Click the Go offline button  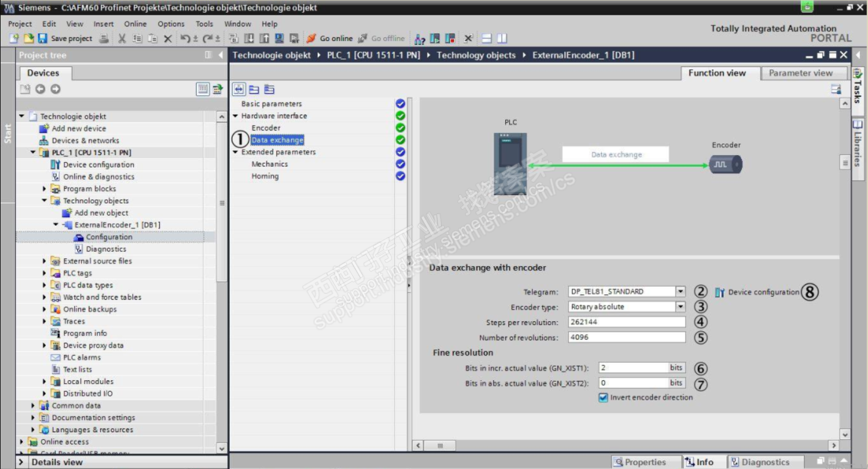[381, 39]
